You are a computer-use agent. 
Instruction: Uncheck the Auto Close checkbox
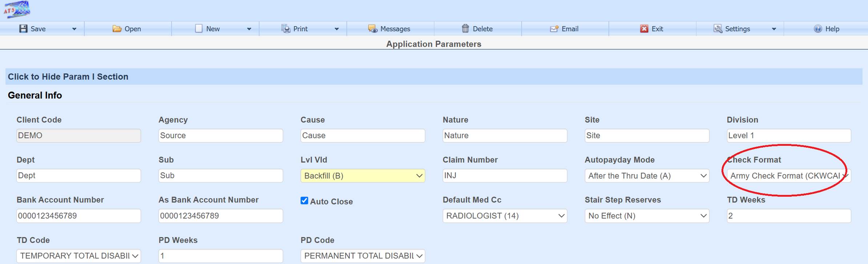point(304,201)
